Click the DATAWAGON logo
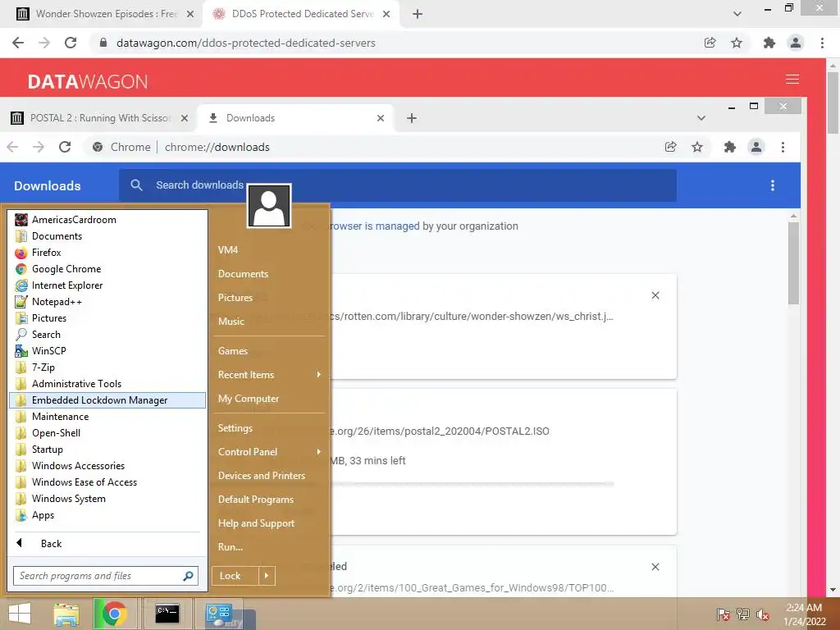The height and width of the screenshot is (630, 840). [87, 81]
